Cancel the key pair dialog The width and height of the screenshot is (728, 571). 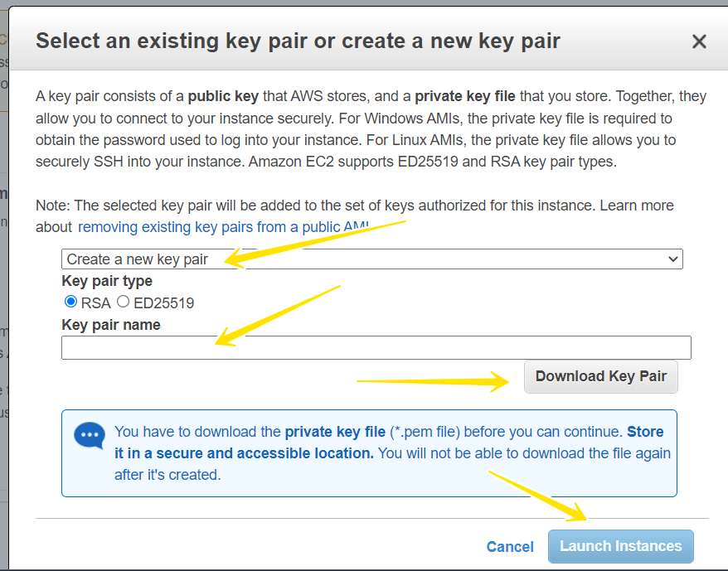(x=510, y=546)
